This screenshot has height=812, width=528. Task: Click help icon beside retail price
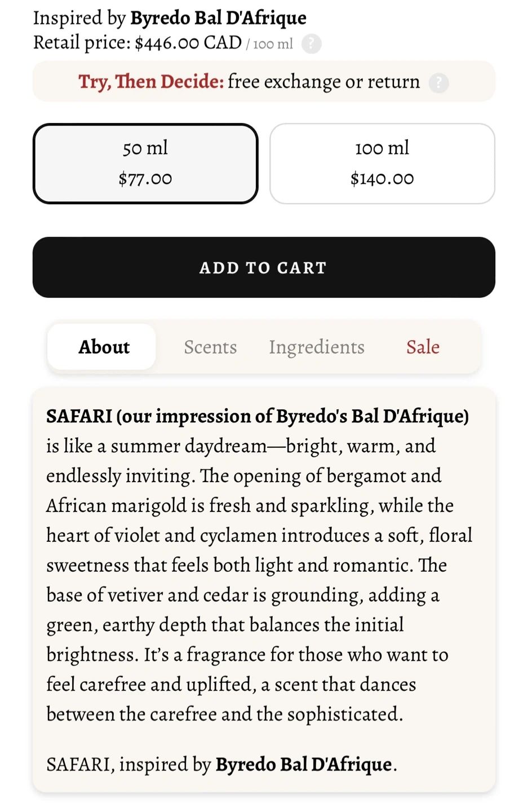[311, 43]
